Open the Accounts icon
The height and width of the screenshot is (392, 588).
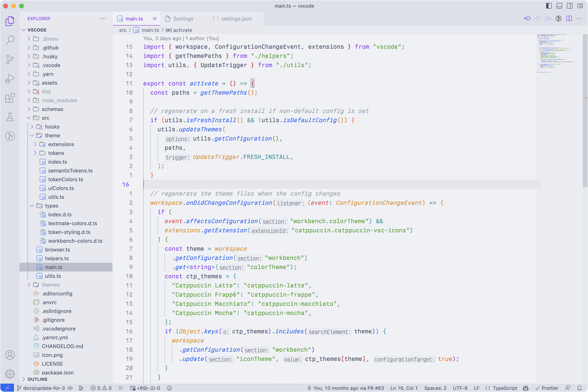[x=10, y=355]
